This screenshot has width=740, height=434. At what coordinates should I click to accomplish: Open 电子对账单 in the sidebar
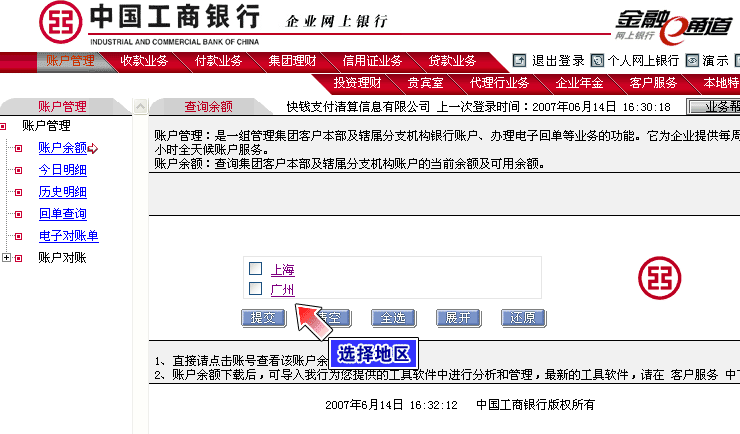pos(69,236)
